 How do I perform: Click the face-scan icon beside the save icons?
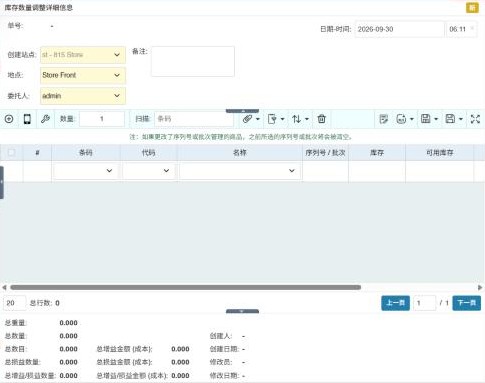[x=401, y=119]
